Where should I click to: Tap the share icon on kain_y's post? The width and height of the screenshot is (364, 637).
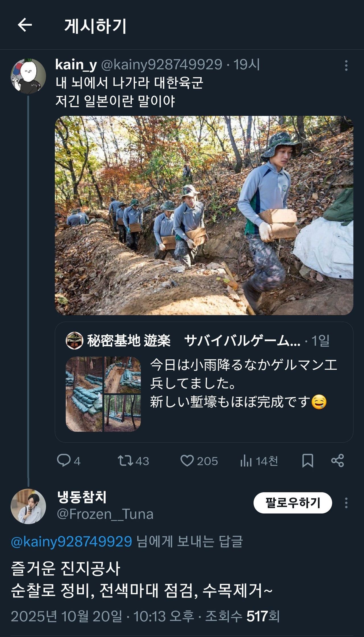pos(338,460)
